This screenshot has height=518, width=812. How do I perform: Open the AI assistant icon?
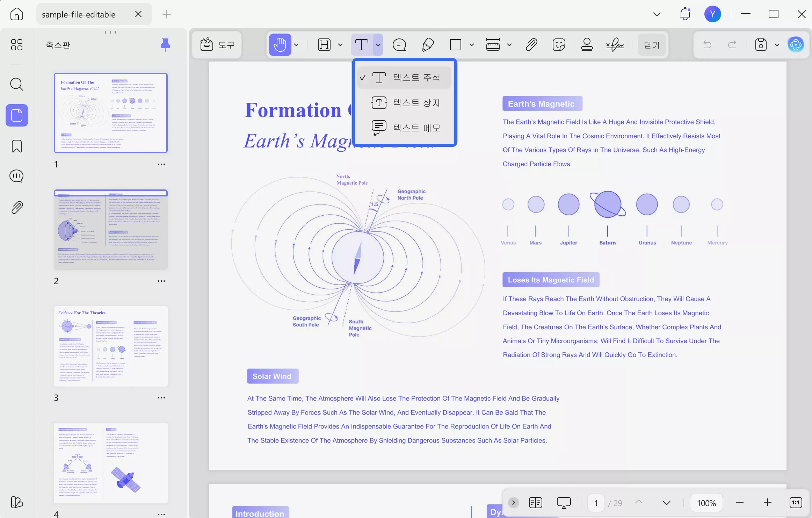[x=796, y=44]
